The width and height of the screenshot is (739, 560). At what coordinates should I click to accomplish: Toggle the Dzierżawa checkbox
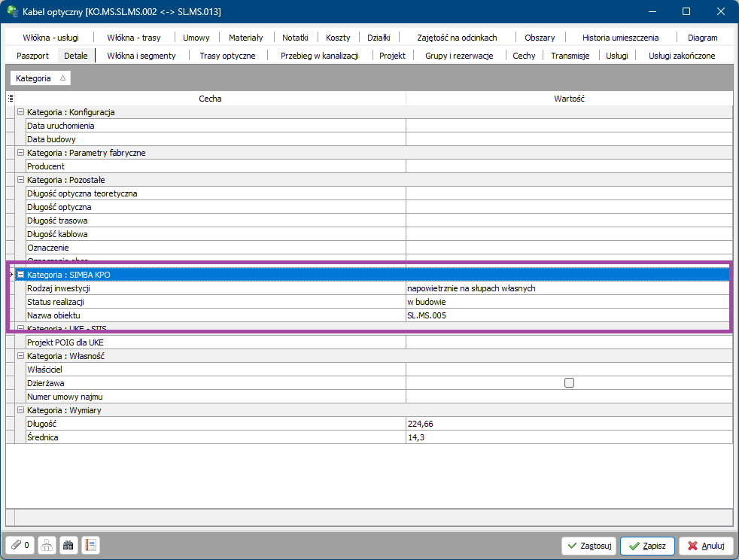(569, 383)
